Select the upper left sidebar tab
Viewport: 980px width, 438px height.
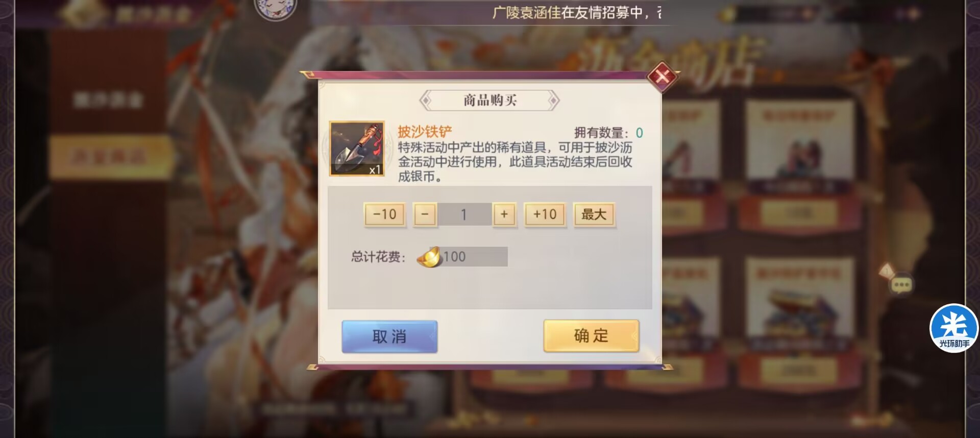pos(108,100)
